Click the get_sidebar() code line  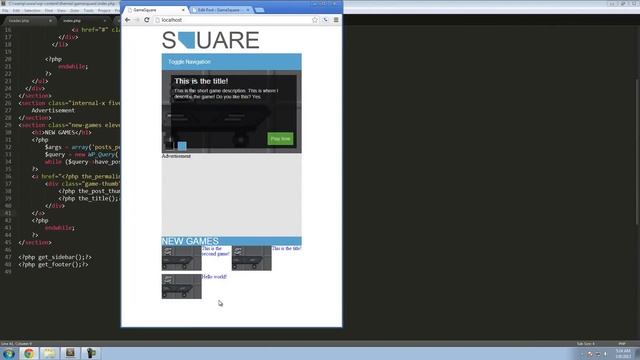click(55, 257)
